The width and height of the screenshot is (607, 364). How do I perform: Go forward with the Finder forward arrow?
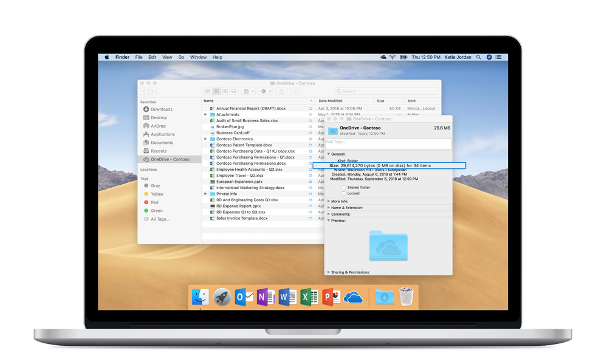pos(153,91)
